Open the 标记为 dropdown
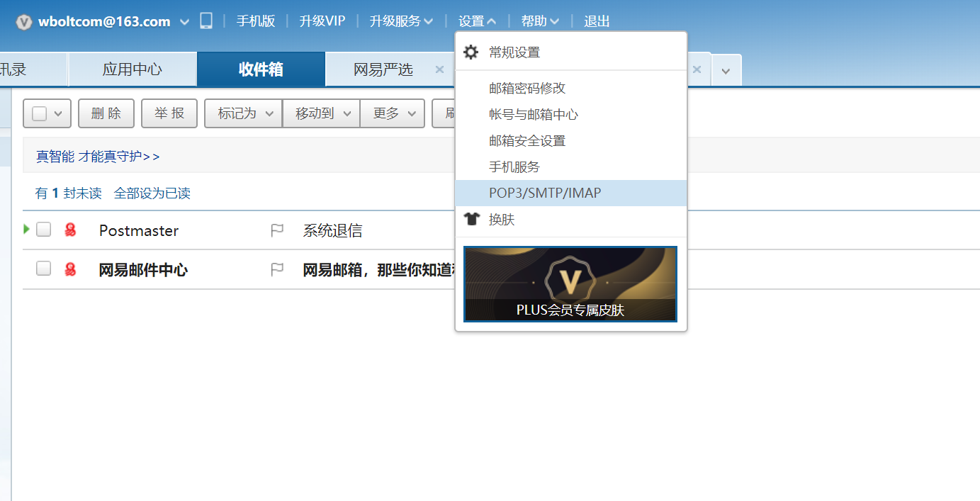Viewport: 980px width, 501px height. [242, 113]
